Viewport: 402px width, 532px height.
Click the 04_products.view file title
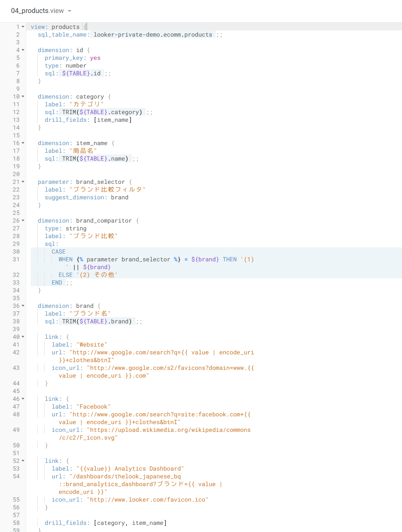pos(37,11)
